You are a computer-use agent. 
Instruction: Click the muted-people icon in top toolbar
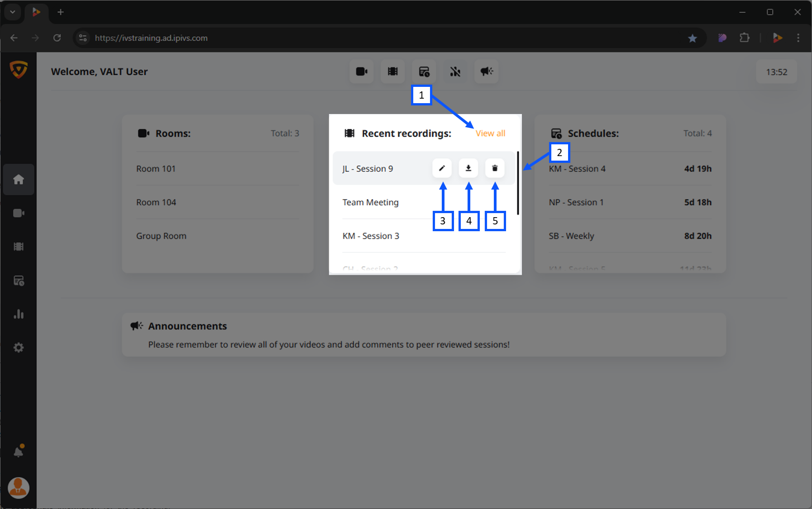[455, 71]
